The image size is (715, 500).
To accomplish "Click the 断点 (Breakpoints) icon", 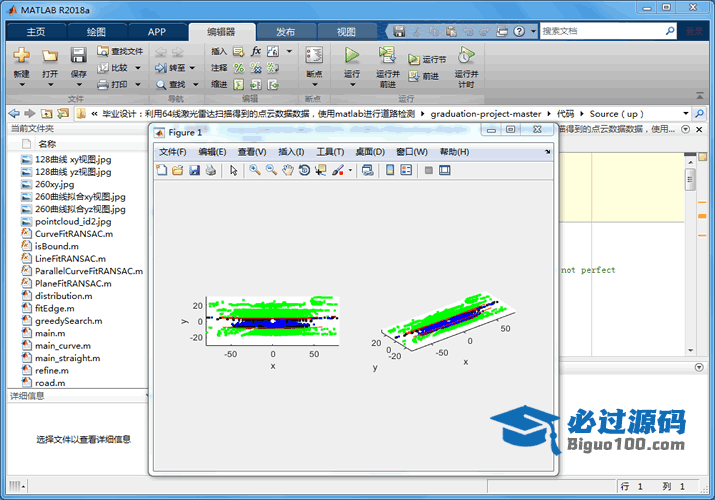I will pyautogui.click(x=314, y=56).
